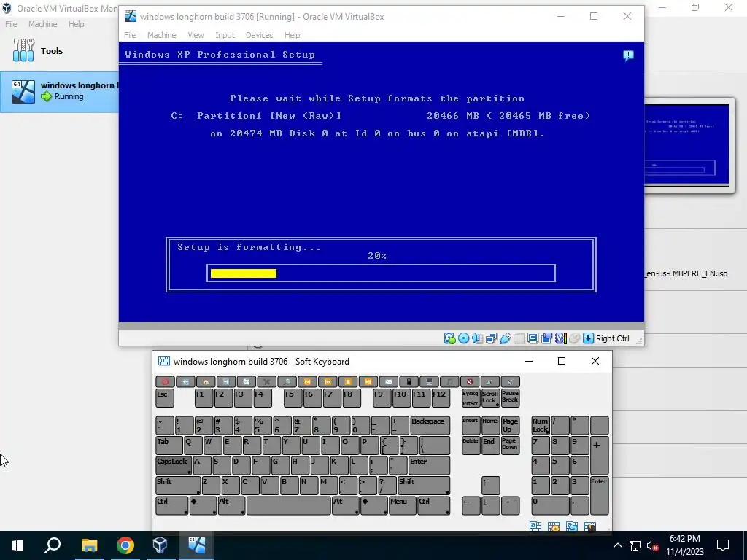This screenshot has height=560, width=747.
Task: Click the Delete key on soft keyboard
Action: pos(471,446)
